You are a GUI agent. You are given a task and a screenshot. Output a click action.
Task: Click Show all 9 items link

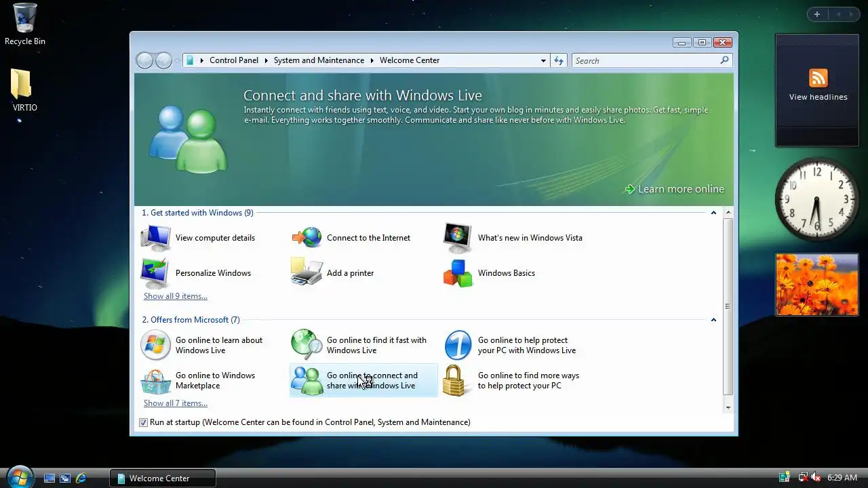[176, 296]
